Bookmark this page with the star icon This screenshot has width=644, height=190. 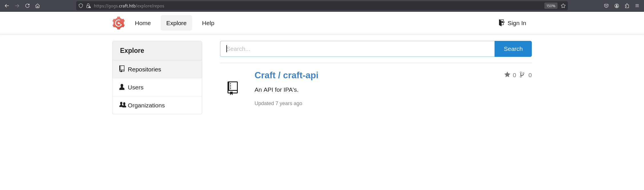(x=563, y=6)
